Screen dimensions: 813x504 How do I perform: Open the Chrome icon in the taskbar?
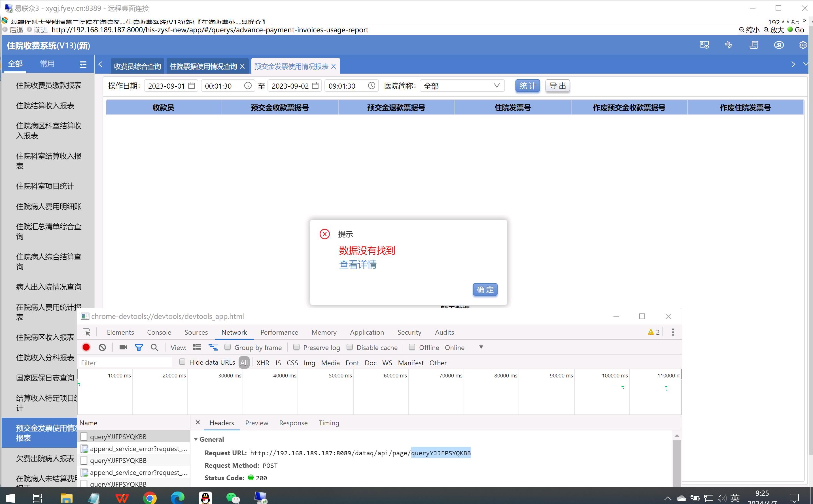pos(150,498)
